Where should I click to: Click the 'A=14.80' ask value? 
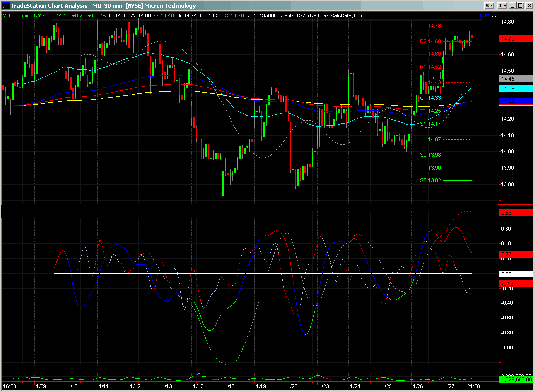click(141, 15)
